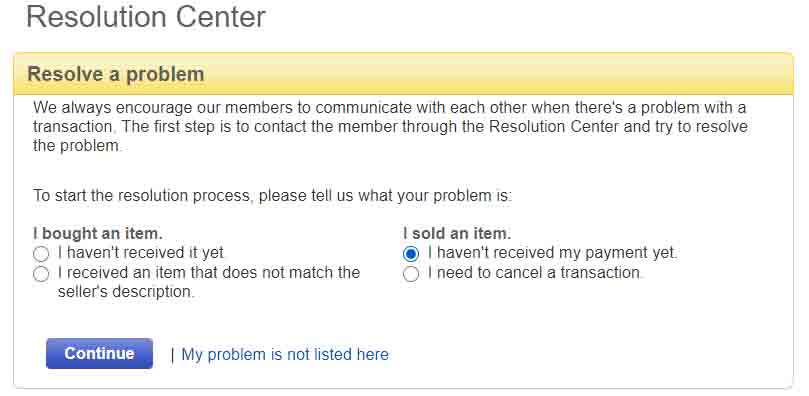The height and width of the screenshot is (396, 809).
Task: Click the blue Continue button
Action: 100,354
